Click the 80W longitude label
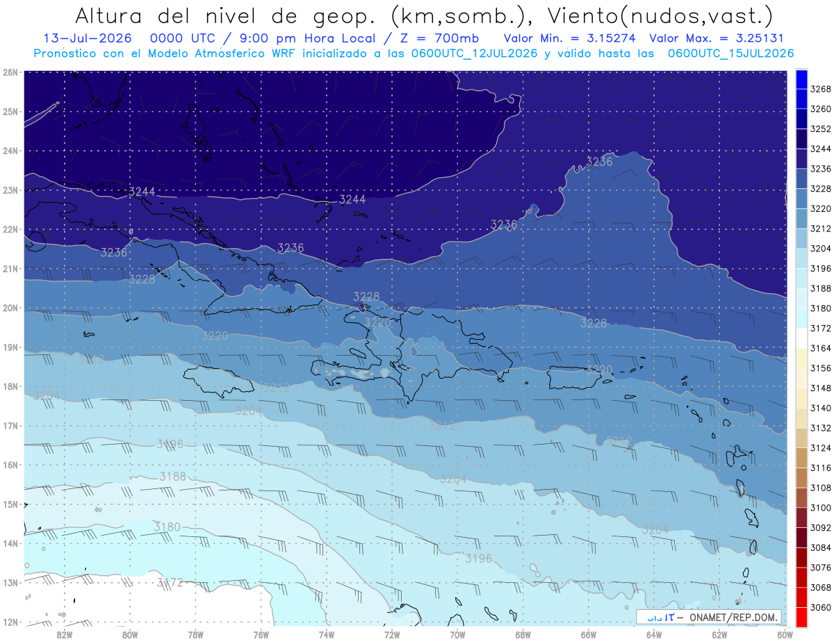 click(130, 634)
